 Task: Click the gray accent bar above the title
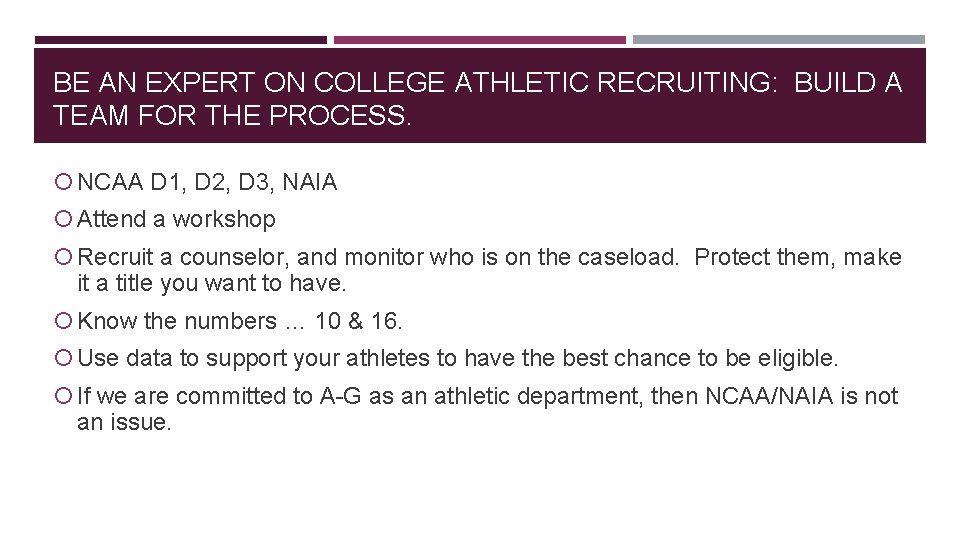click(779, 40)
